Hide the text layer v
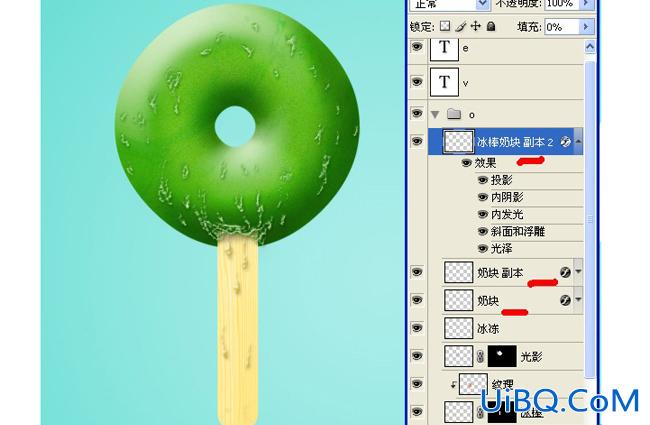This screenshot has height=425, width=650. tap(417, 81)
